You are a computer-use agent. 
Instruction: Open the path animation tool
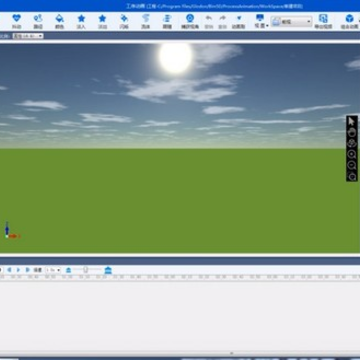pos(38,21)
